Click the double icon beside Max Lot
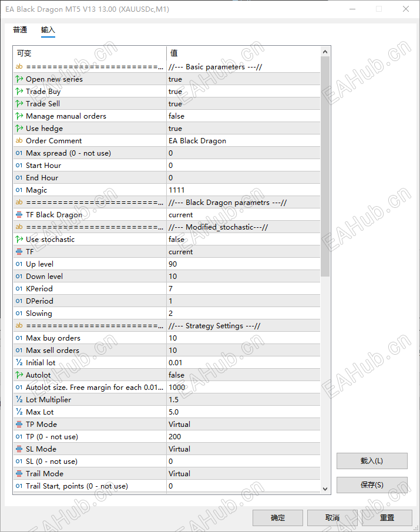The width and height of the screenshot is (420, 532). (19, 412)
